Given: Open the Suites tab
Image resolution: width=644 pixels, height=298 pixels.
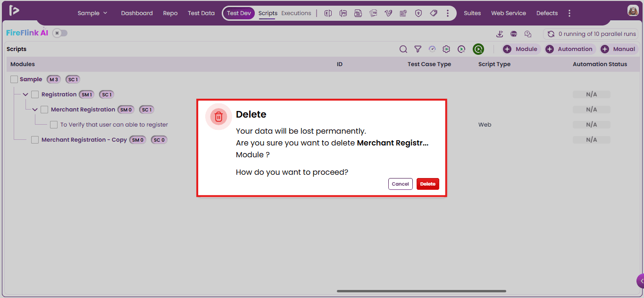Looking at the screenshot, I should pyautogui.click(x=472, y=13).
